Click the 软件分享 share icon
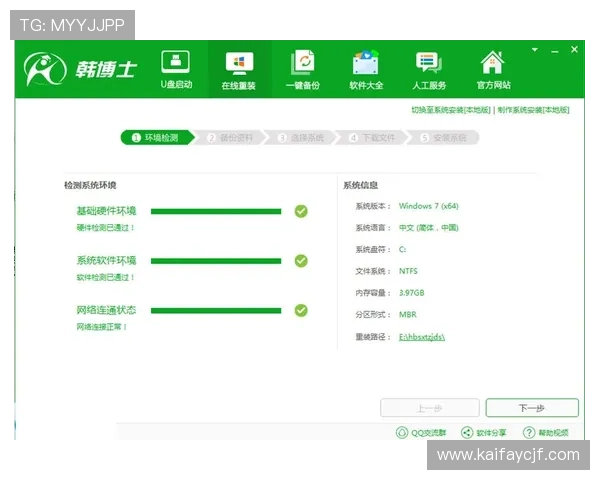The width and height of the screenshot is (600, 480). tap(467, 433)
